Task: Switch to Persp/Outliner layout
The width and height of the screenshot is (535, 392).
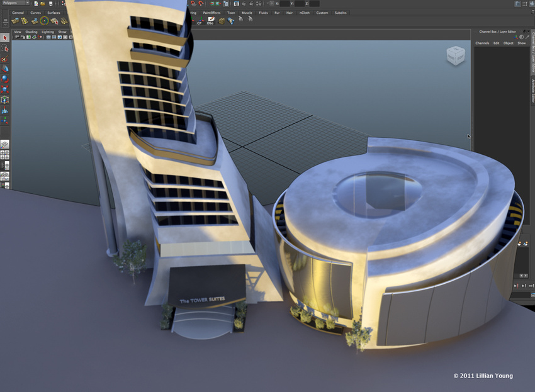Action: 5,165
